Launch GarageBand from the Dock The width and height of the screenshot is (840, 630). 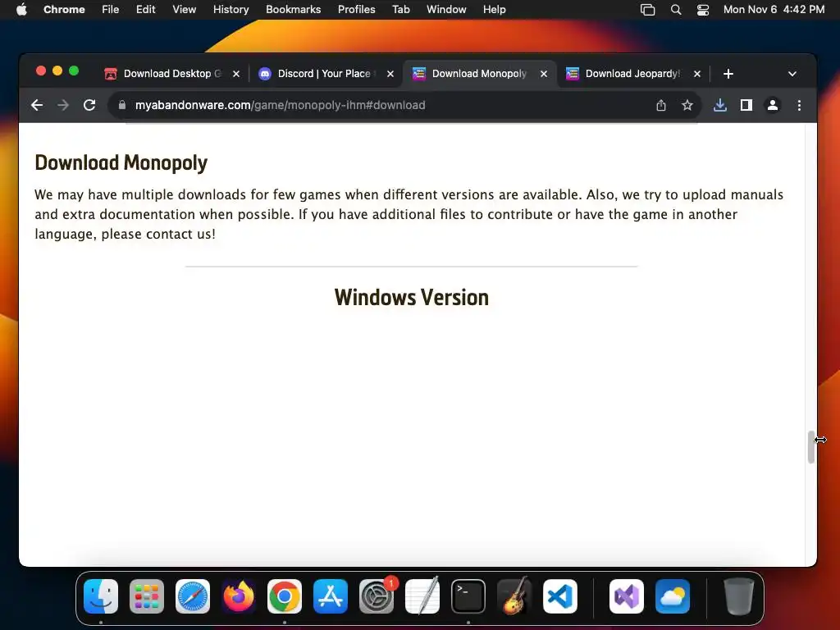tap(514, 596)
